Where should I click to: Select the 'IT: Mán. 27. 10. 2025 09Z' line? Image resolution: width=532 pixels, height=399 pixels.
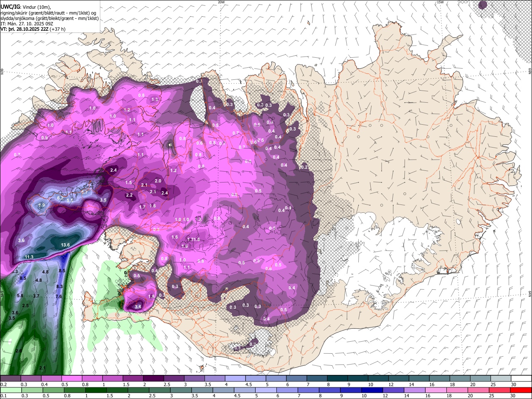point(27,24)
